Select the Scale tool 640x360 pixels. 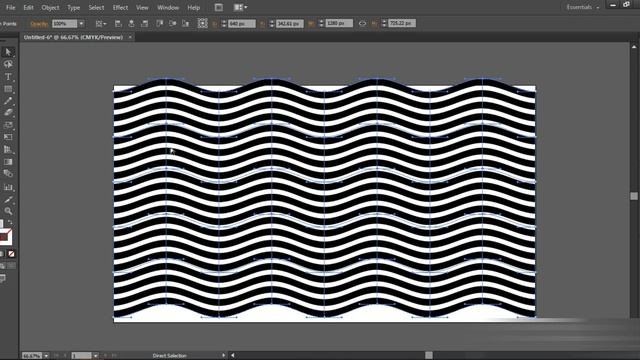click(8, 125)
